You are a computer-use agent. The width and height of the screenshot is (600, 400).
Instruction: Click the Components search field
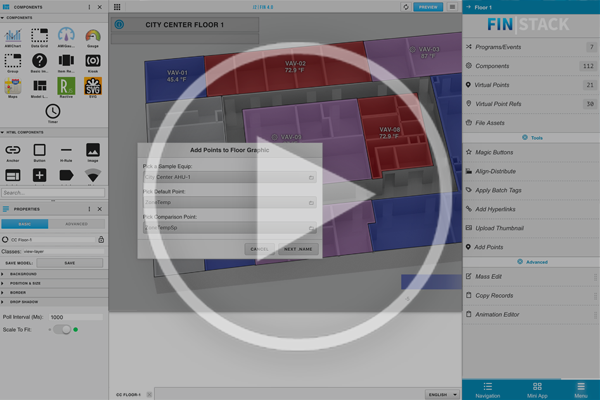[53, 193]
